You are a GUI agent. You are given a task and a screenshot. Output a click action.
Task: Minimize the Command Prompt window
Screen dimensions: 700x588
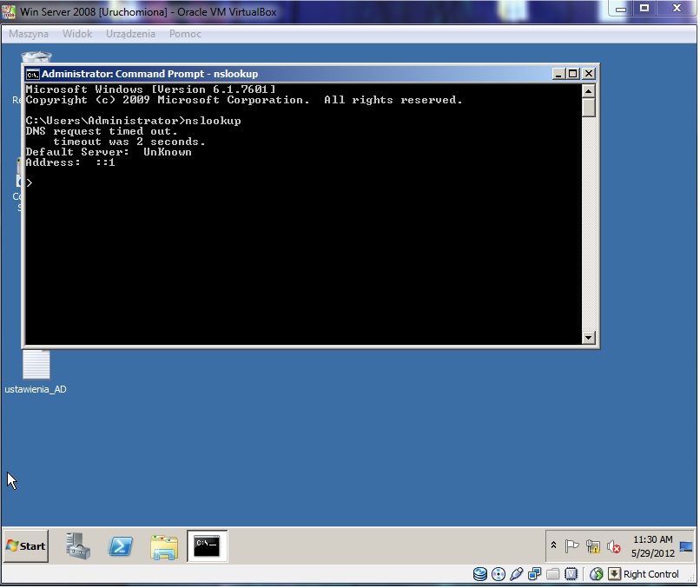click(x=558, y=74)
